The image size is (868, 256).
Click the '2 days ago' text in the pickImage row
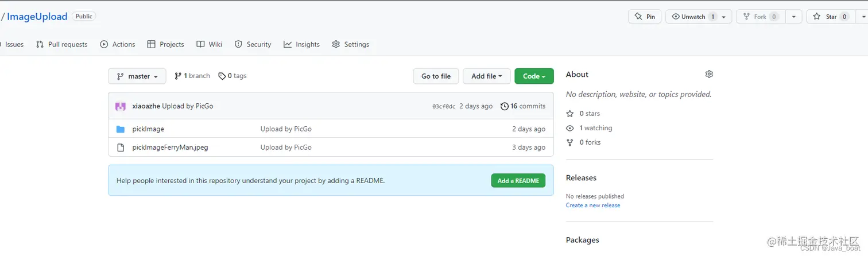[529, 129]
